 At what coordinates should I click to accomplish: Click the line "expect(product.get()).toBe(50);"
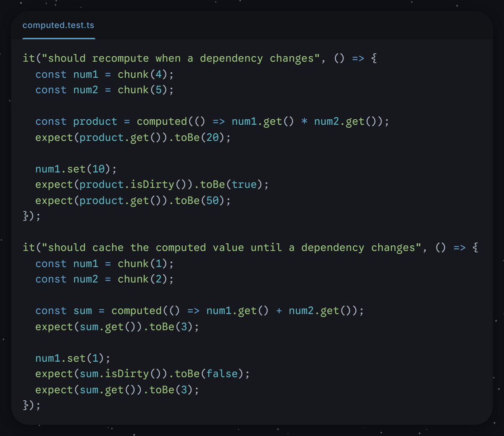pyautogui.click(x=133, y=200)
